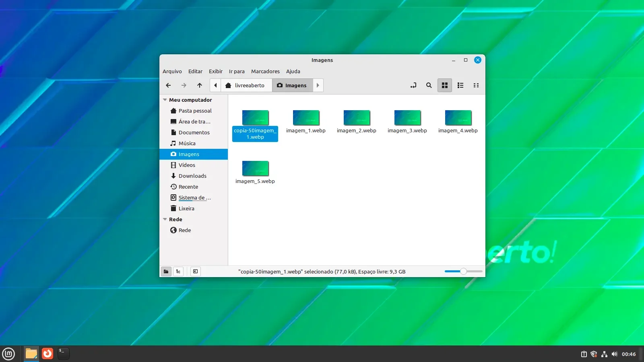Go to parent folder with up arrow

[x=200, y=85]
